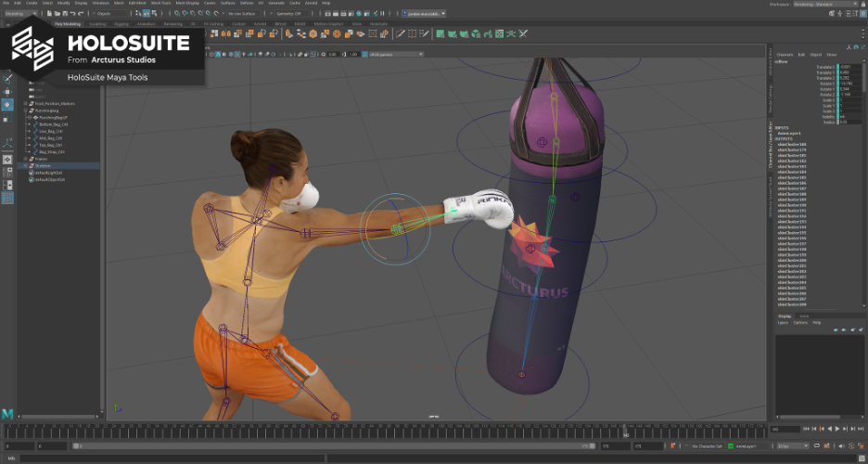Click the Show Manipulator tool icon

(7, 144)
